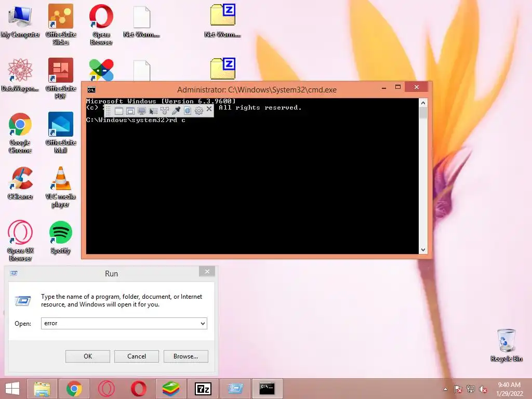Select the Net-Worm zip archive in top row
Viewport: 532px width, 399px height.
click(222, 21)
